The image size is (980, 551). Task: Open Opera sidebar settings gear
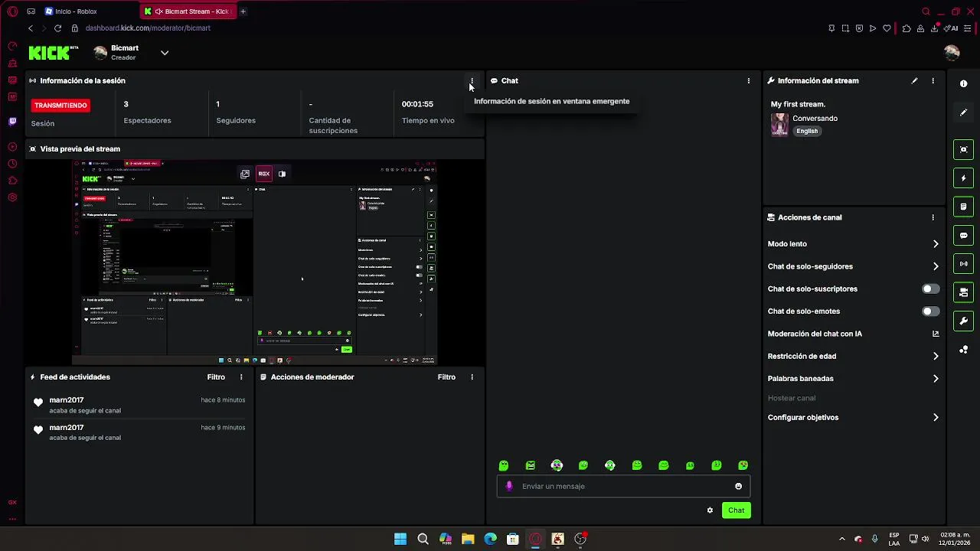pos(12,197)
